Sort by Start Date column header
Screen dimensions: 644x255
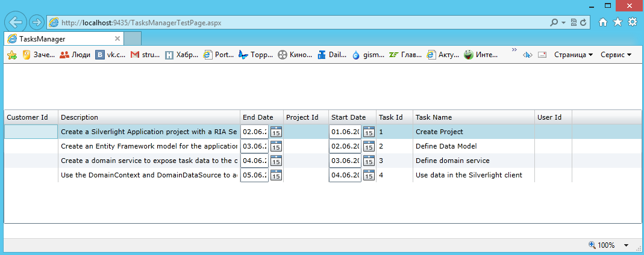click(352, 117)
